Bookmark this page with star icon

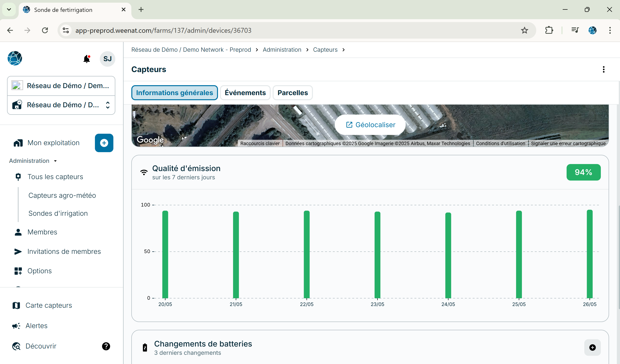pos(525,30)
